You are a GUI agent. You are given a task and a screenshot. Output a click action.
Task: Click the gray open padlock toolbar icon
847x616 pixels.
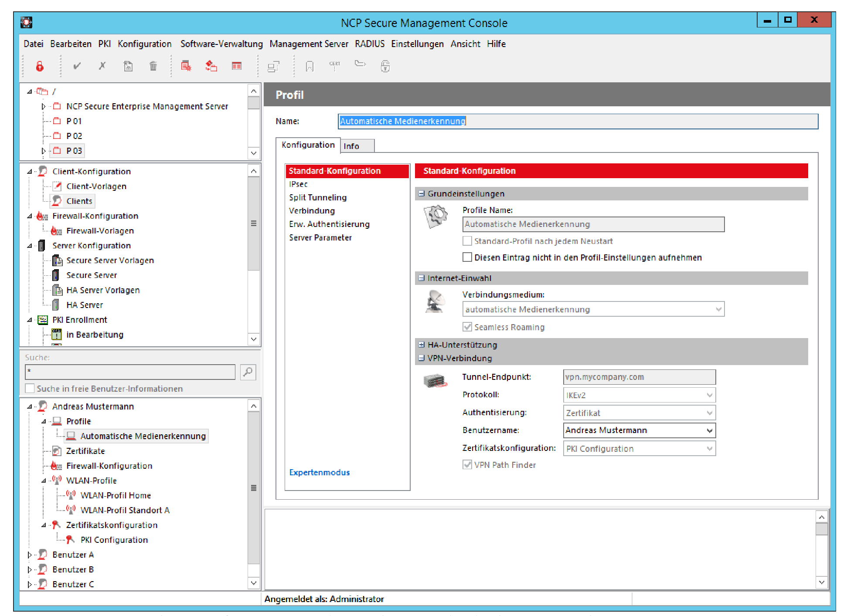point(385,66)
